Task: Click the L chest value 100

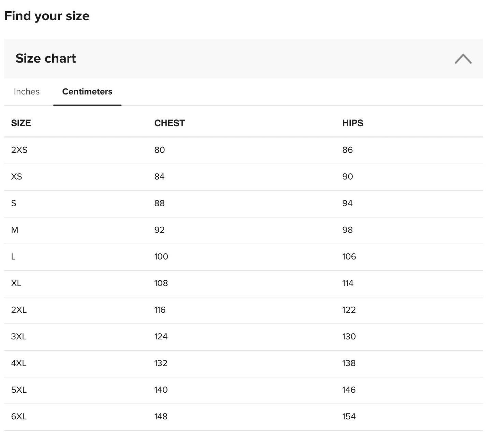Action: [x=161, y=256]
